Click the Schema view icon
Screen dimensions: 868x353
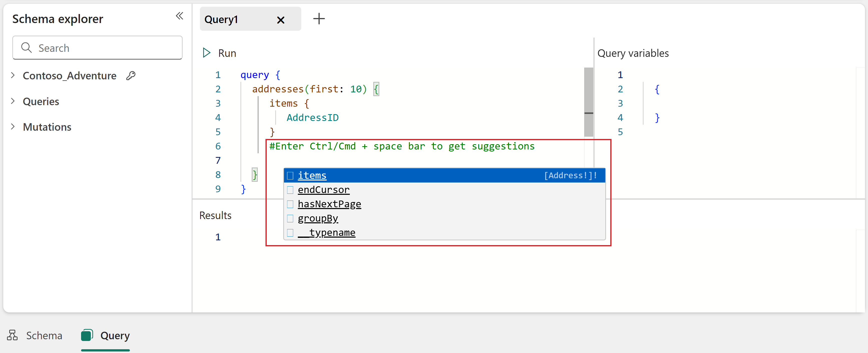coord(12,335)
